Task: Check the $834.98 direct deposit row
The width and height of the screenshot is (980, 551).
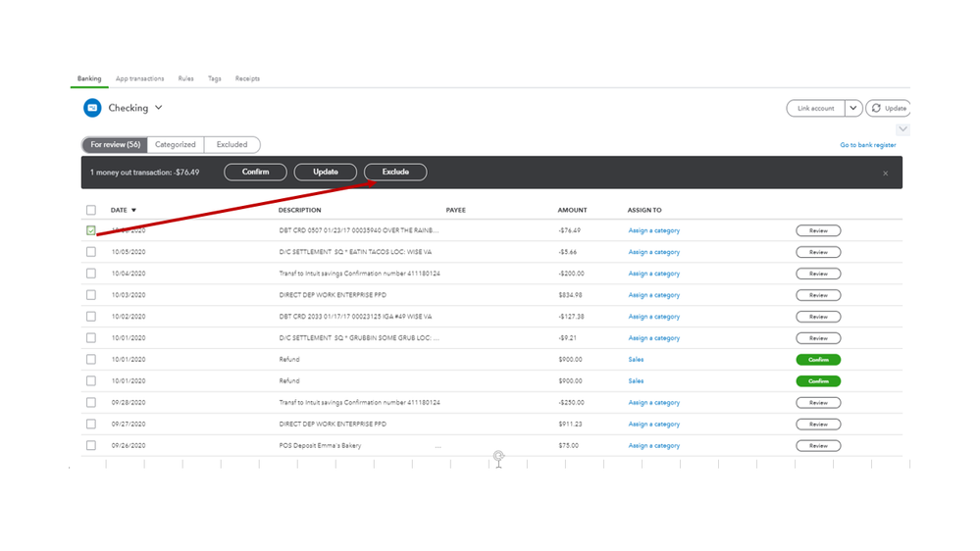Action: pyautogui.click(x=91, y=295)
